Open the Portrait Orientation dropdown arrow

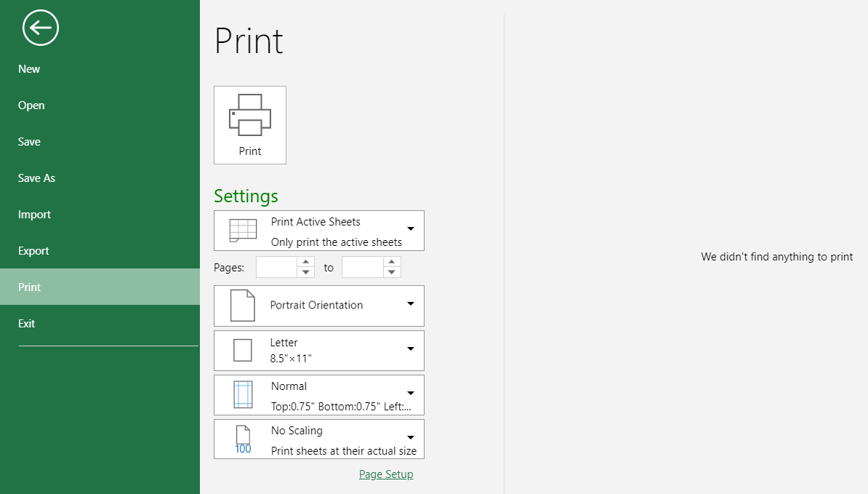[x=411, y=303]
